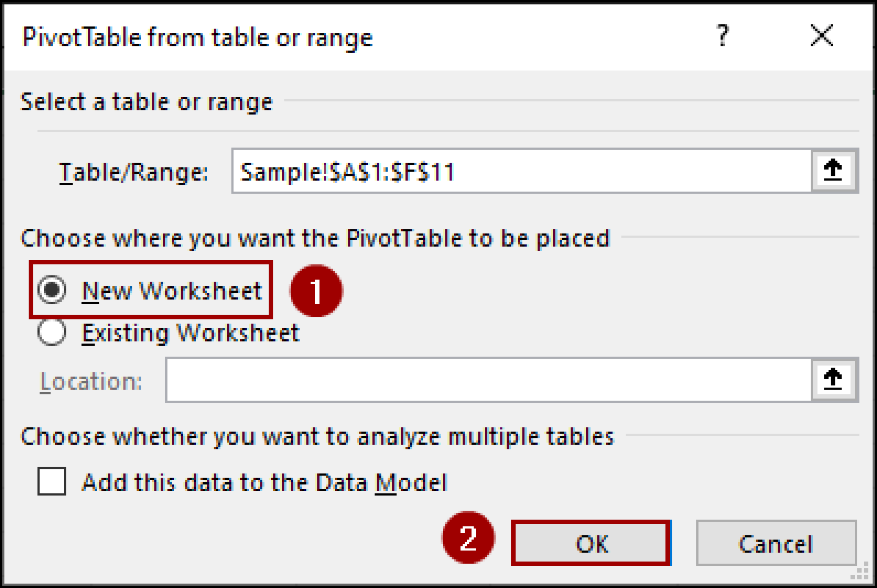
Task: Select the New Worksheet radio button
Action: click(51, 290)
